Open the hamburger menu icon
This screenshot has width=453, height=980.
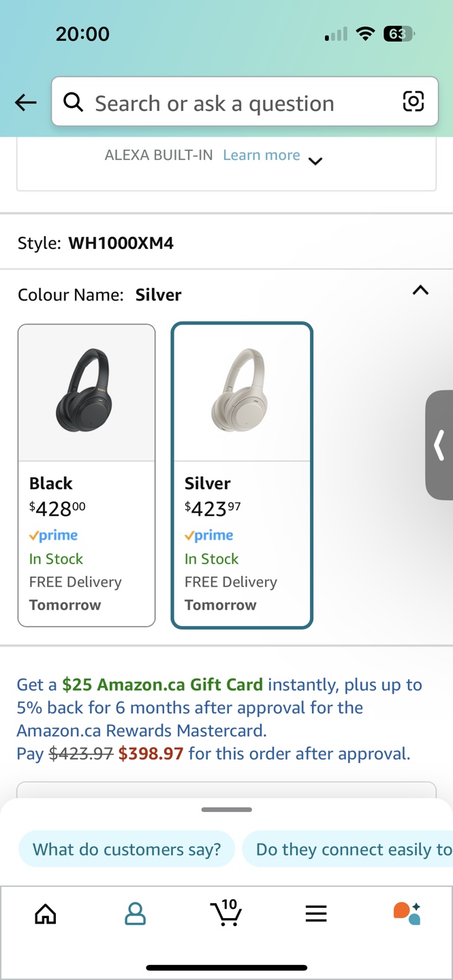[x=316, y=913]
